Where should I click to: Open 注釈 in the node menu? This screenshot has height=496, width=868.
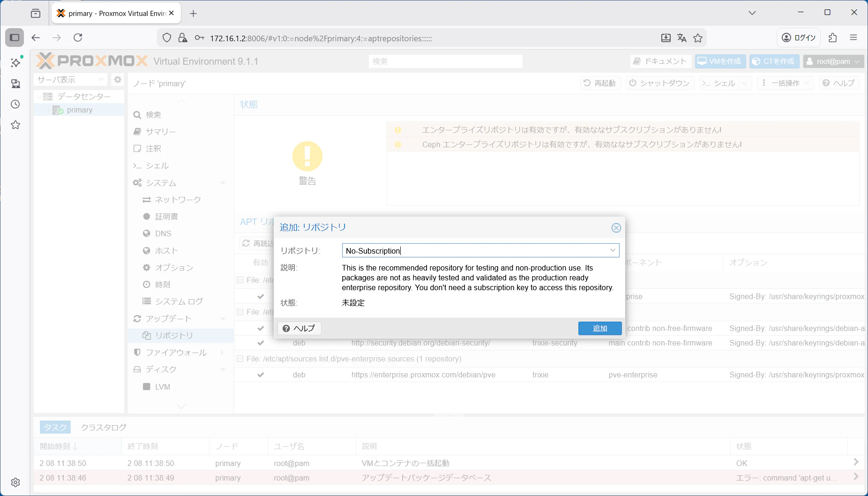[181, 149]
